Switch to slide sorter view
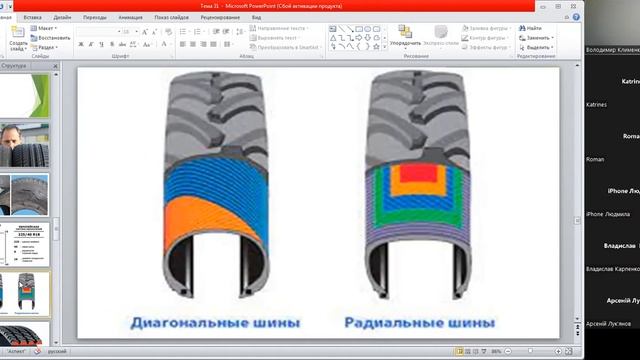 click(468, 351)
